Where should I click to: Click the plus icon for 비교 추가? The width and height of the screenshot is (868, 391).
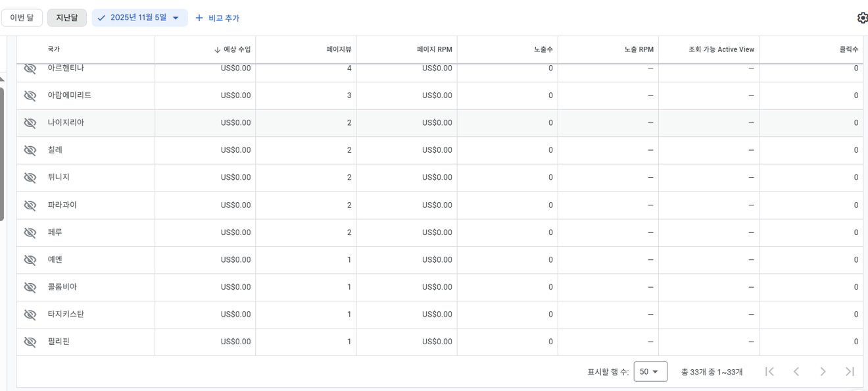coord(199,18)
